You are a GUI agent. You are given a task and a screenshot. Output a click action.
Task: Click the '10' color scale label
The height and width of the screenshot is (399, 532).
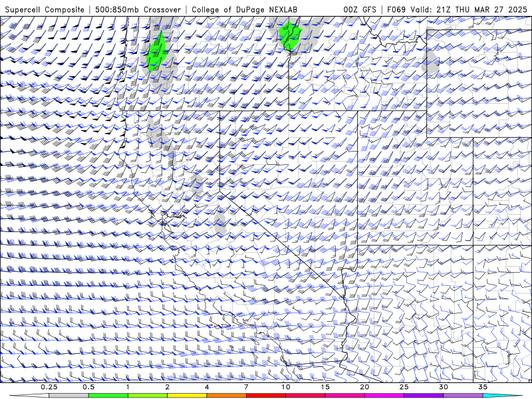(x=286, y=387)
